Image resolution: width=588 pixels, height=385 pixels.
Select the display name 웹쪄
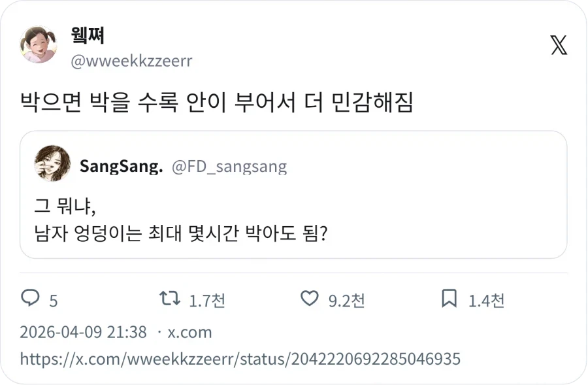coord(88,34)
